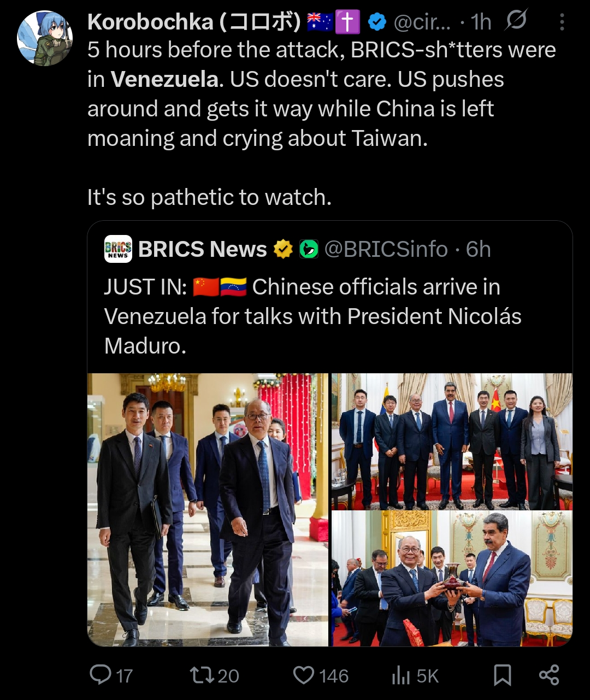The image size is (590, 700).
Task: Click the Grok slashed-circle icon
Action: (x=516, y=21)
